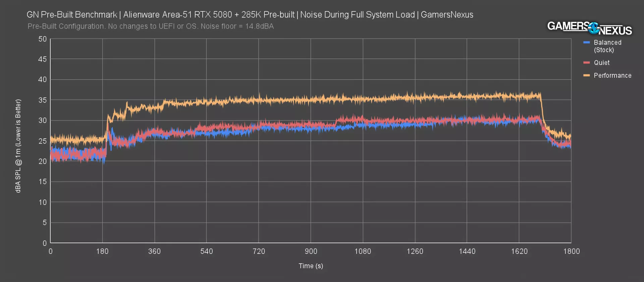Click the 180 tick on the time axis
This screenshot has width=644, height=282.
102,251
